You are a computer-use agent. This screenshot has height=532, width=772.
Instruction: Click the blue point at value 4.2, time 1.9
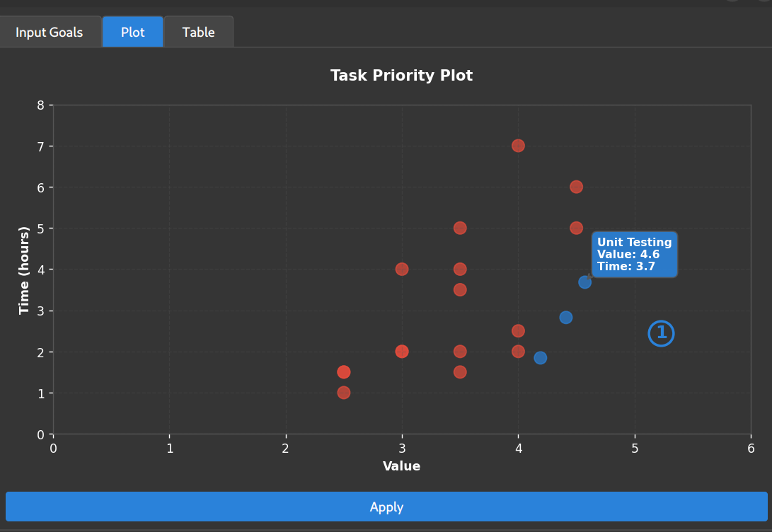tap(541, 359)
